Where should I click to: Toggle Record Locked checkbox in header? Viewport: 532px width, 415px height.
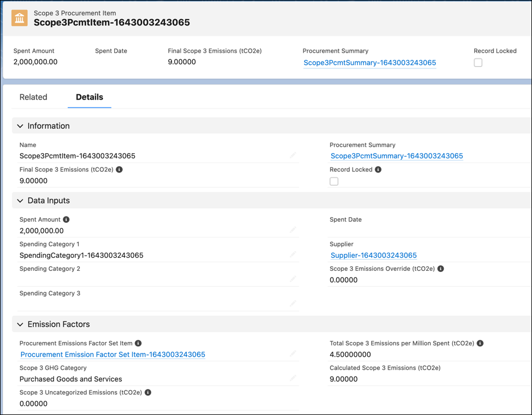(478, 63)
